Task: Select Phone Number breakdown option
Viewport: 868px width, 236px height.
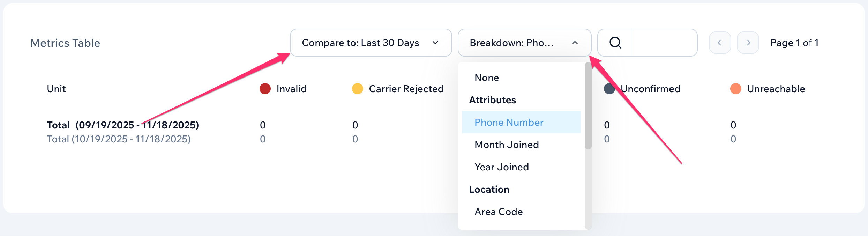Action: point(509,122)
